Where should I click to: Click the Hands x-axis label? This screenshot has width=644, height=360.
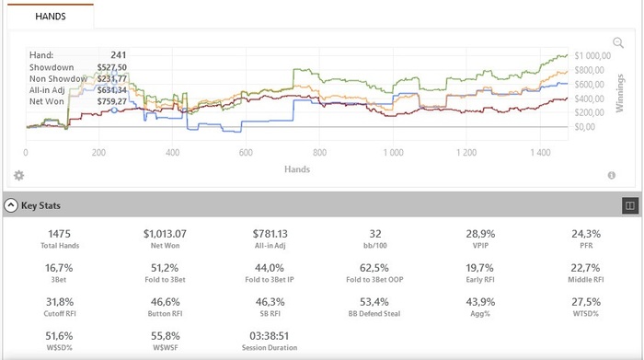click(x=297, y=168)
